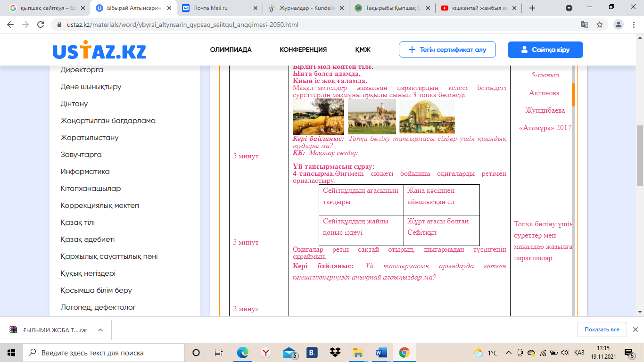View site security info via lock icon
Screen dimensions: 644x362
[x=59, y=25]
